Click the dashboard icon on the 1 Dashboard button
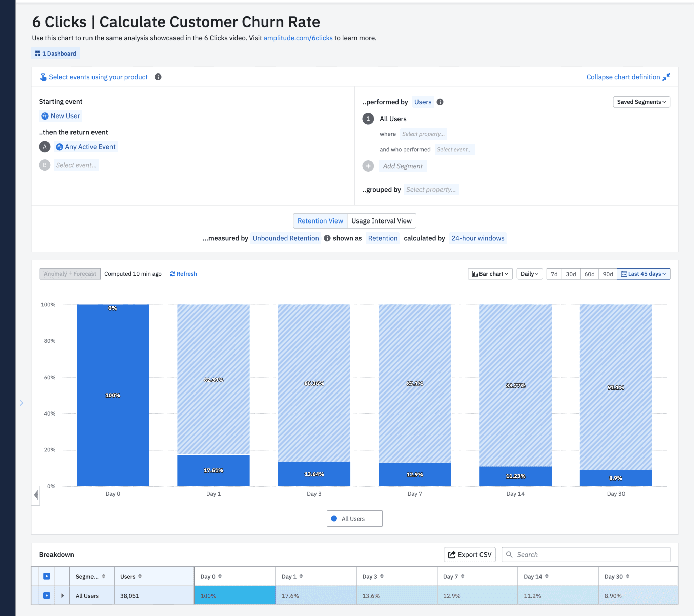Screen dimensions: 694x616 point(37,53)
